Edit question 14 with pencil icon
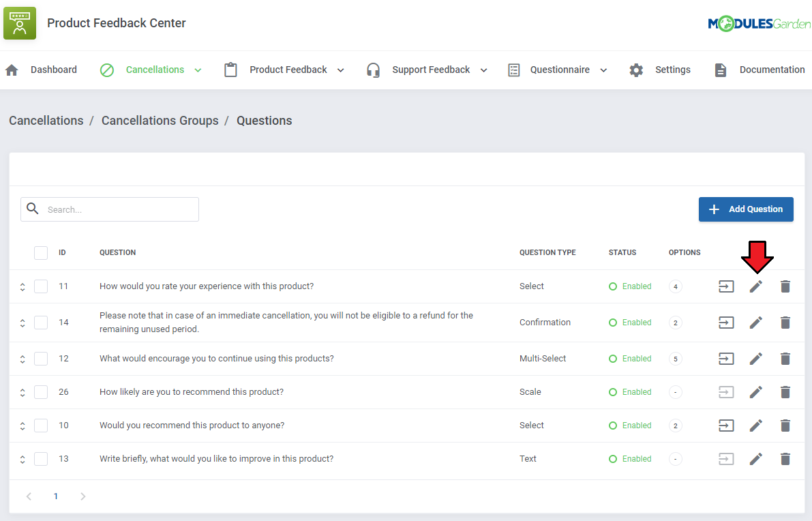Image resolution: width=812 pixels, height=521 pixels. 755,323
